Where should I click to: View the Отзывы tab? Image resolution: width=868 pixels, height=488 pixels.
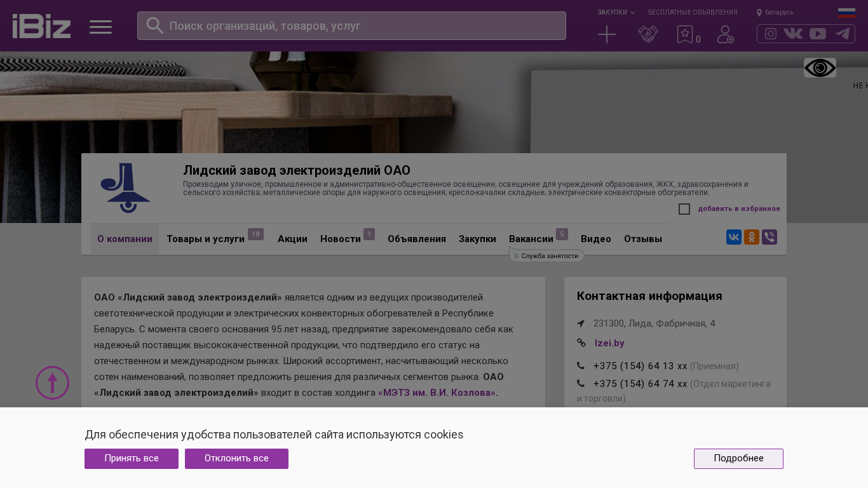[x=643, y=239]
